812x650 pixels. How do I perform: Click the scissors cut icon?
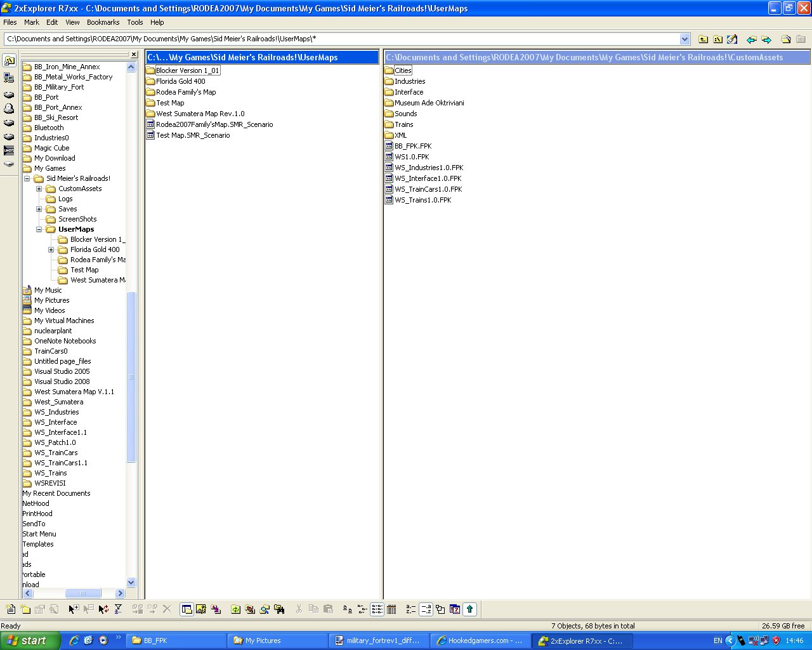[x=299, y=609]
